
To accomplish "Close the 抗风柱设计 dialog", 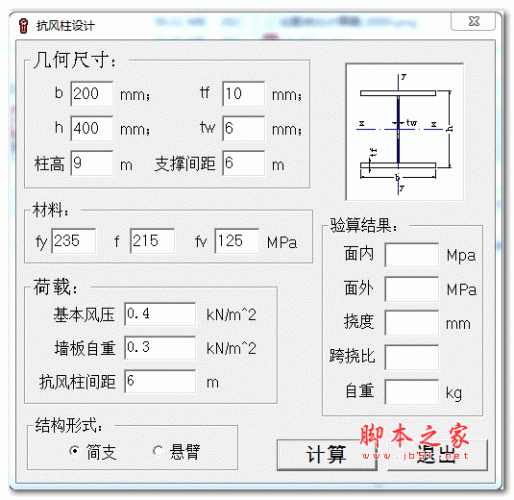I will point(474,22).
